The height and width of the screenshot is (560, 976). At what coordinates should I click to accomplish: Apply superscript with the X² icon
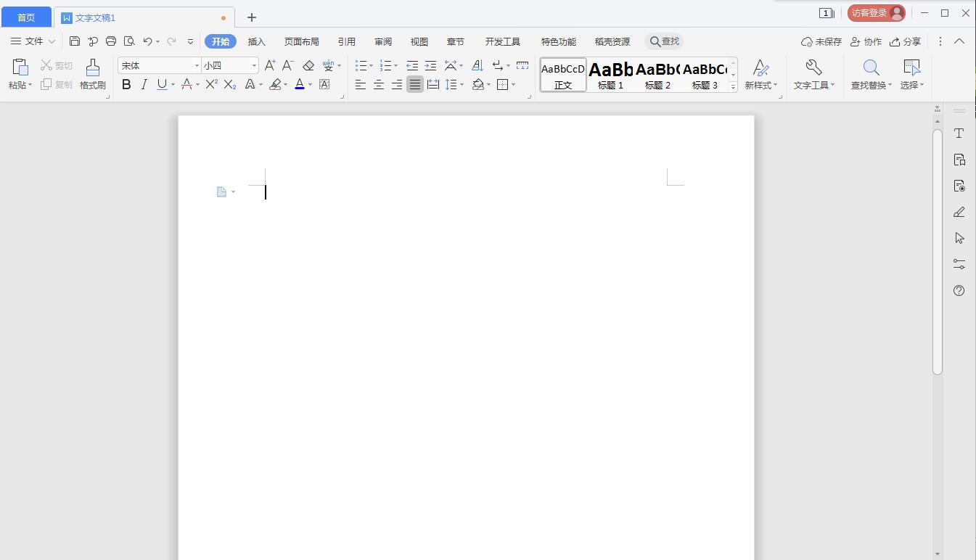[x=211, y=85]
